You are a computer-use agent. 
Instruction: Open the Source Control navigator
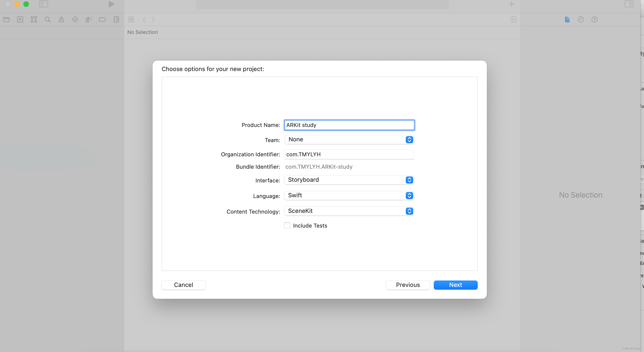tap(20, 19)
